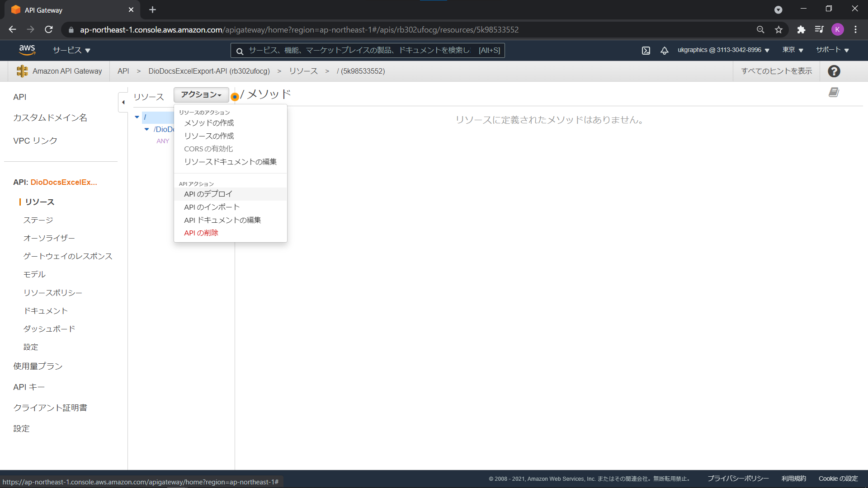Open ダッシュボード in sidebar

[49, 329]
